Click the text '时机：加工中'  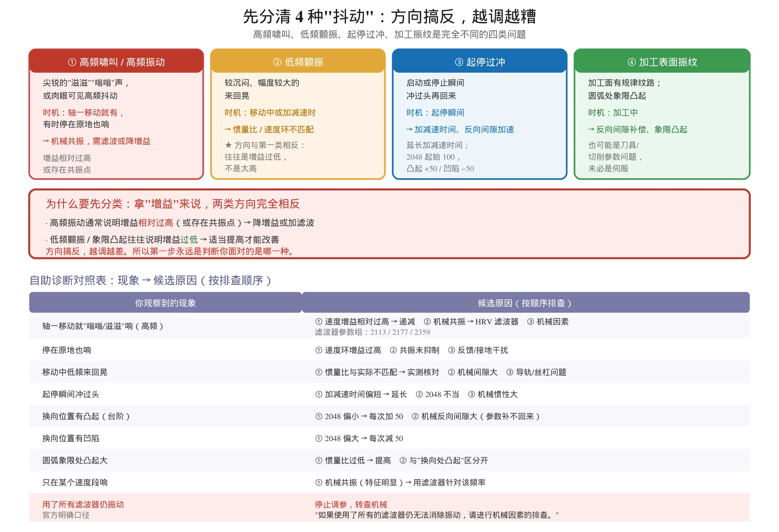click(x=613, y=113)
